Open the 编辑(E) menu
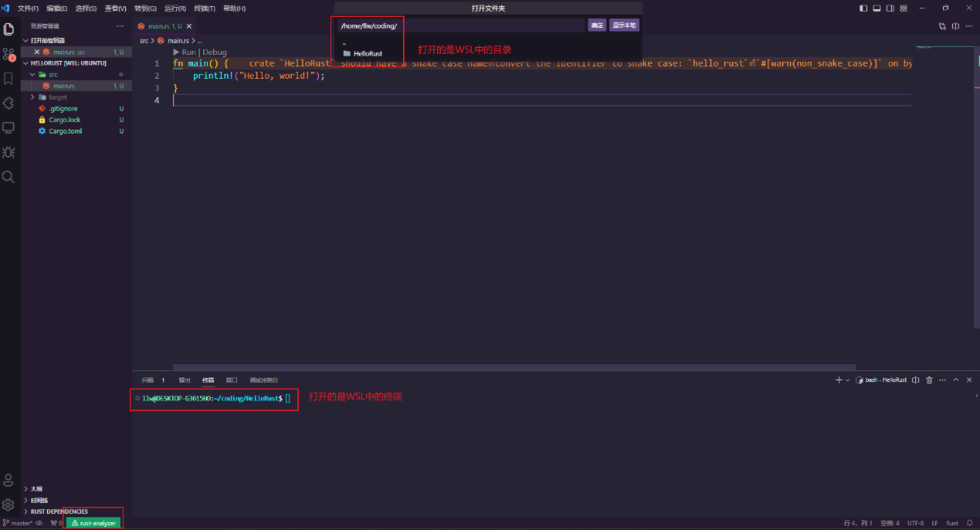The width and height of the screenshot is (980, 530). coord(56,8)
